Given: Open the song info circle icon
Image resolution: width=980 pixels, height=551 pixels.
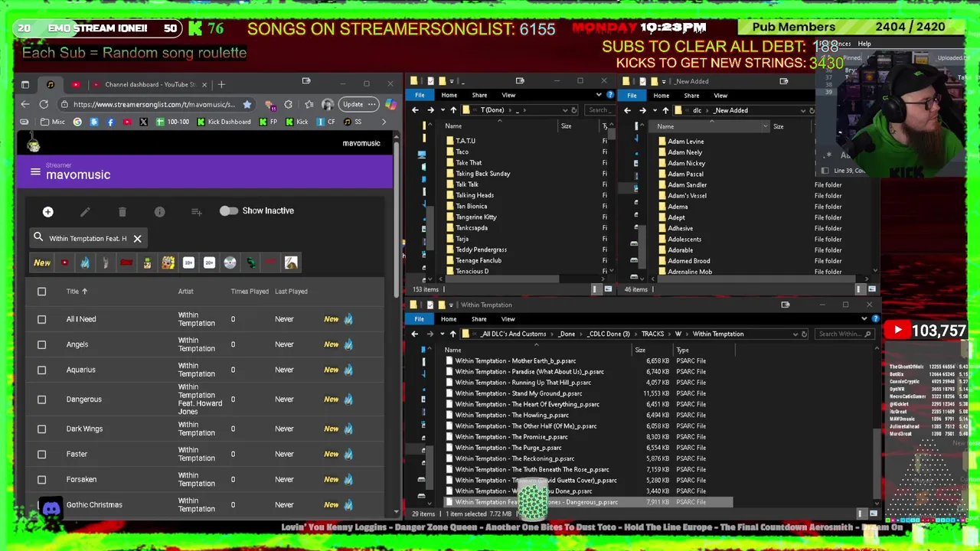Looking at the screenshot, I should click(159, 211).
